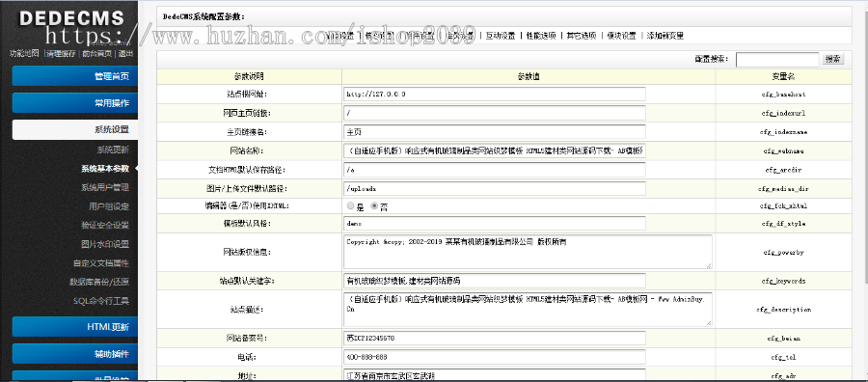Open the 其它选项 settings tab
The height and width of the screenshot is (382, 868).
[582, 36]
